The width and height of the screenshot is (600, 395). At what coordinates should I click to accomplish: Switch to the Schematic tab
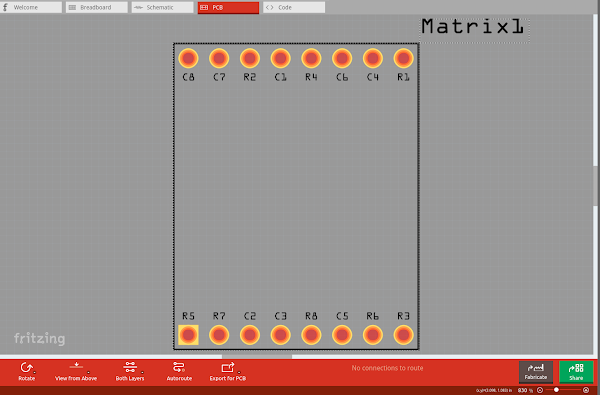(x=162, y=7)
